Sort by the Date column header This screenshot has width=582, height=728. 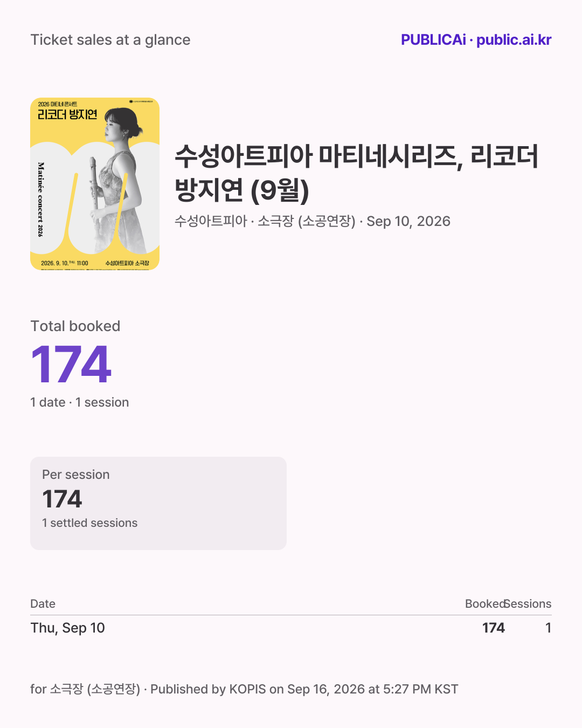(x=43, y=604)
